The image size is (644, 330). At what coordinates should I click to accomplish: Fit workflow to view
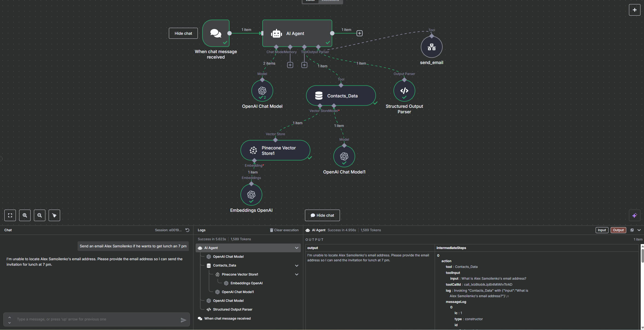(x=10, y=215)
